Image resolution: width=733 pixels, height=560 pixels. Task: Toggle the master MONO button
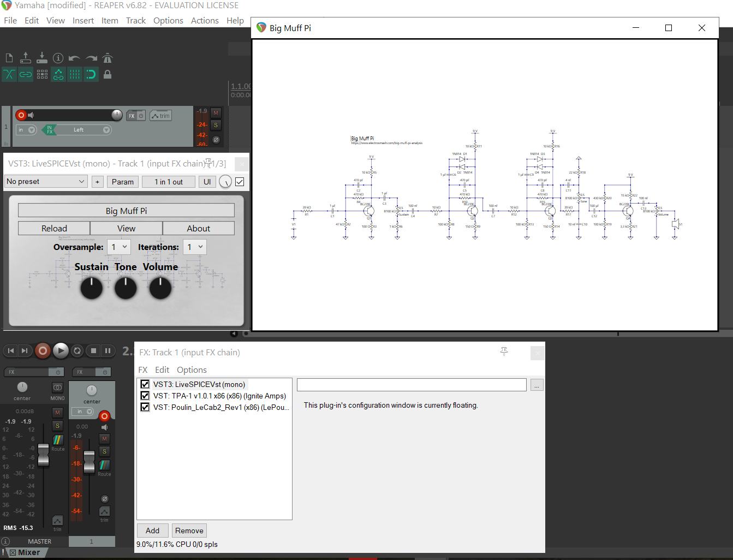[x=57, y=388]
